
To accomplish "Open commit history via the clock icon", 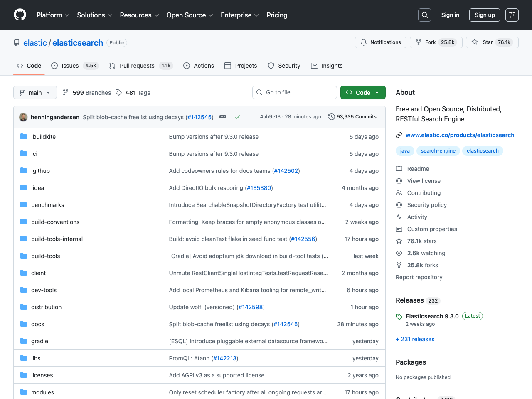I will click(x=331, y=117).
